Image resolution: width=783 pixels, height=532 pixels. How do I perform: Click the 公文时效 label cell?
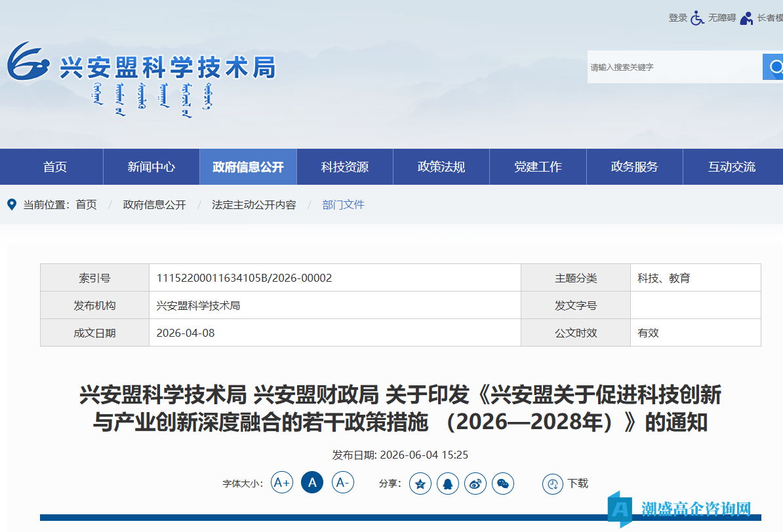click(576, 333)
